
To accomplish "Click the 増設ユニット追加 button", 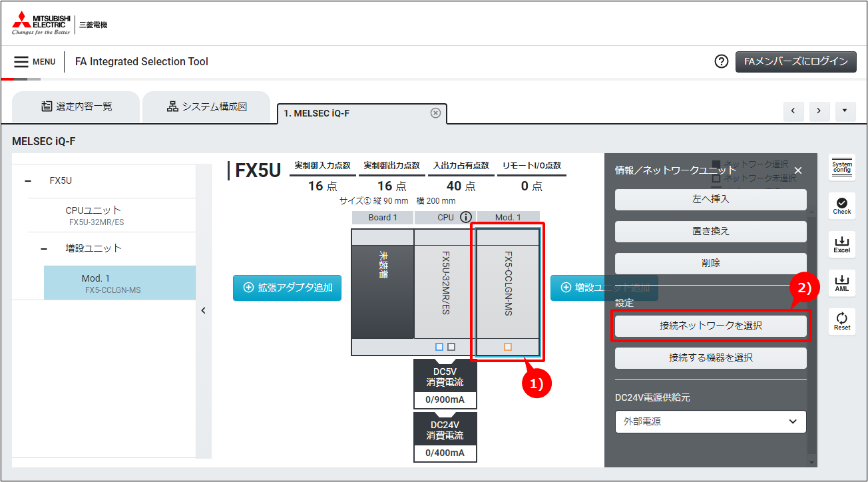I will click(604, 288).
